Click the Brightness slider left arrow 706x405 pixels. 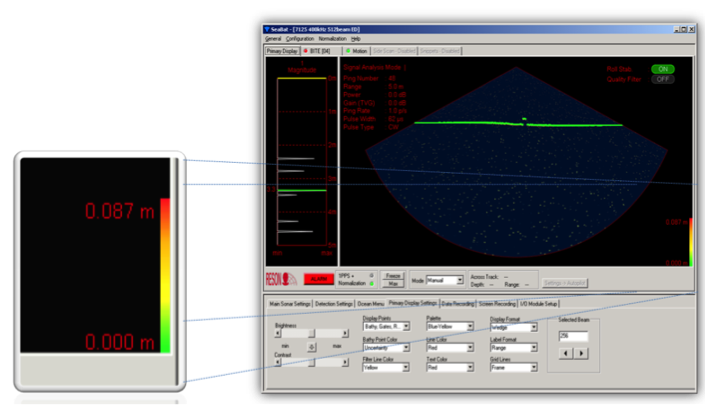click(277, 333)
